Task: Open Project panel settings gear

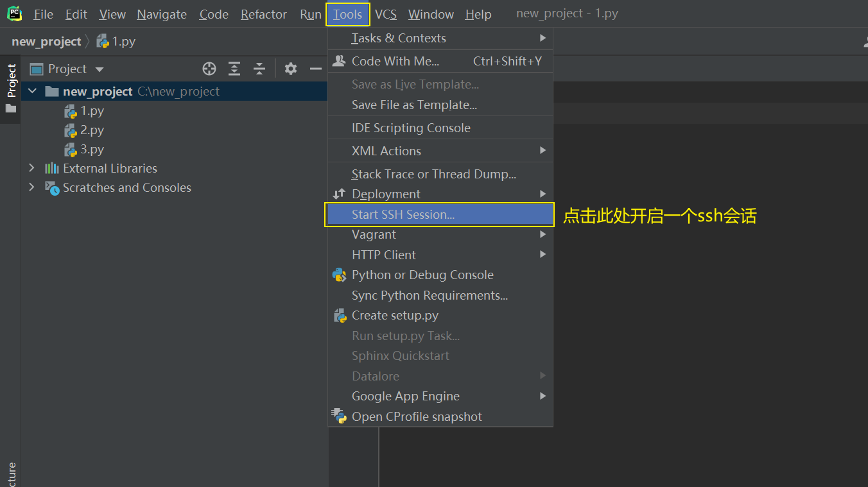Action: [x=291, y=69]
